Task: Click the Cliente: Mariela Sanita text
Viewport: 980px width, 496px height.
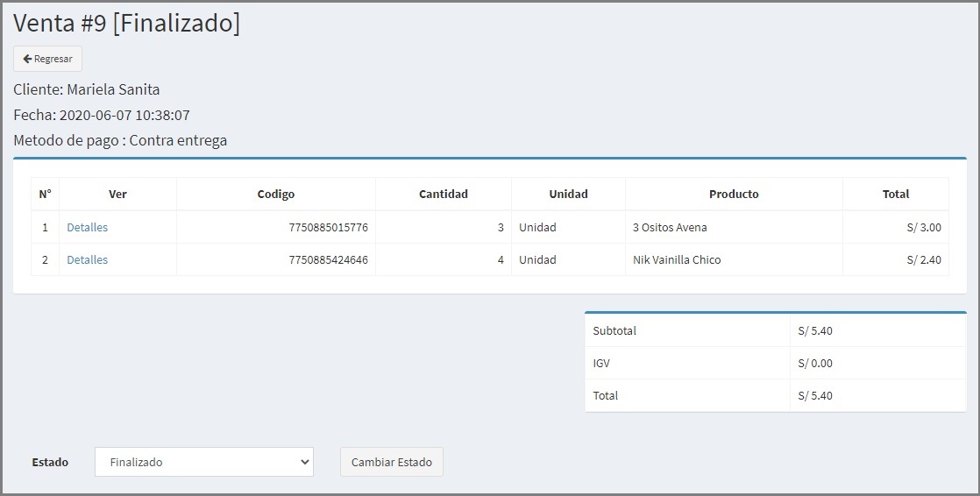Action: point(87,90)
